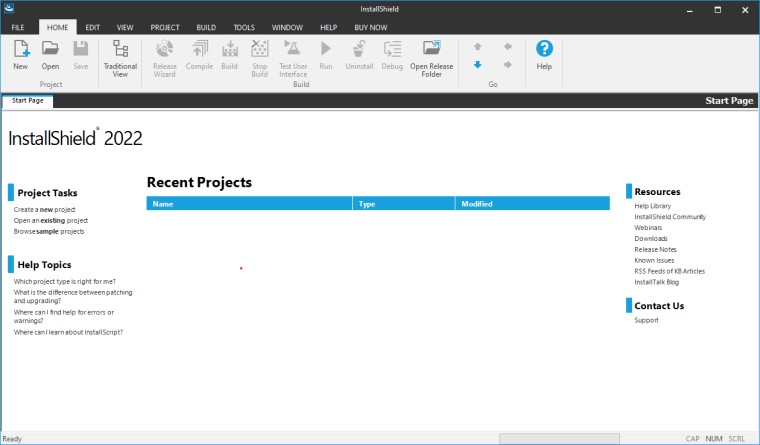760x445 pixels.
Task: Click Create a new project link
Action: pos(45,210)
